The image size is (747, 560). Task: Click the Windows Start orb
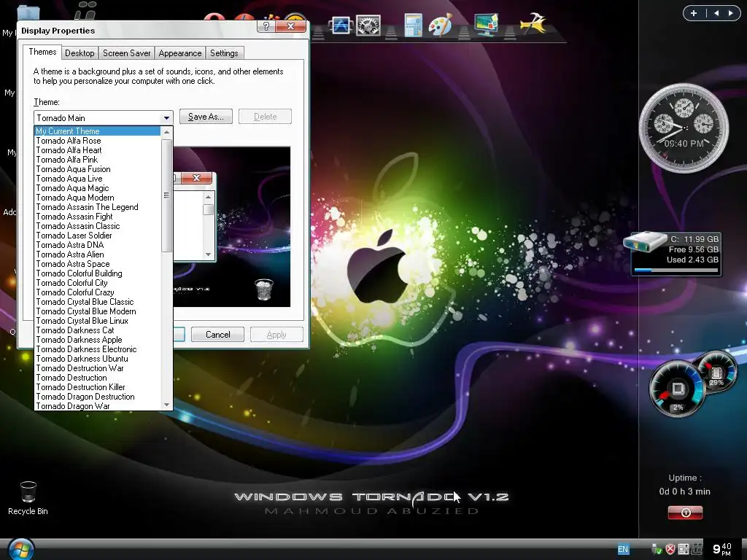point(20,549)
